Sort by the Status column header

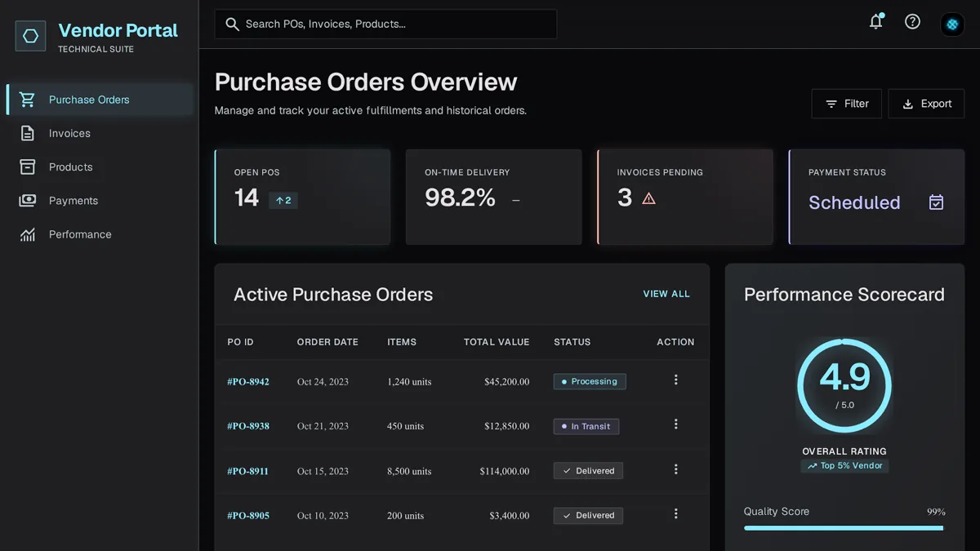click(572, 342)
